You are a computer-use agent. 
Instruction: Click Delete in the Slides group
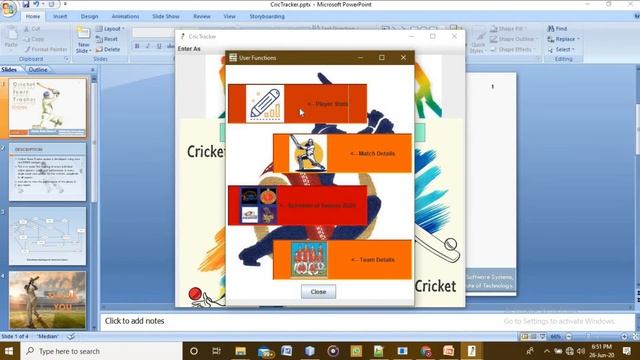108,49
